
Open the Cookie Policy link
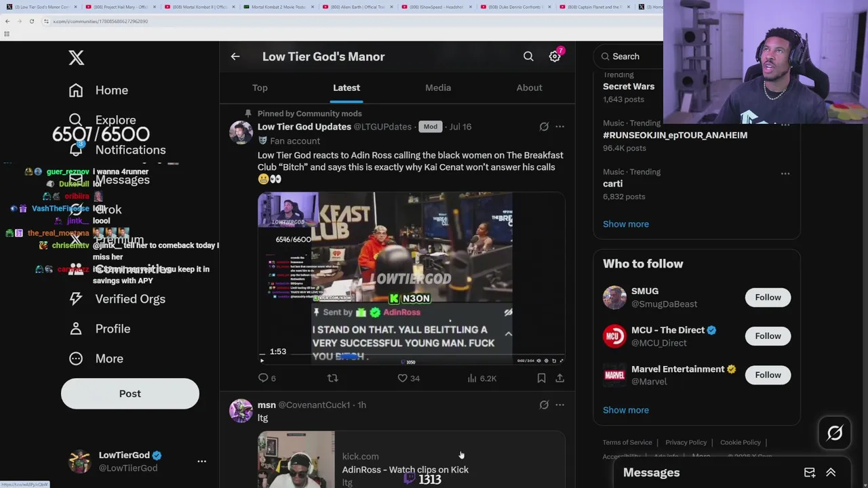(740, 443)
